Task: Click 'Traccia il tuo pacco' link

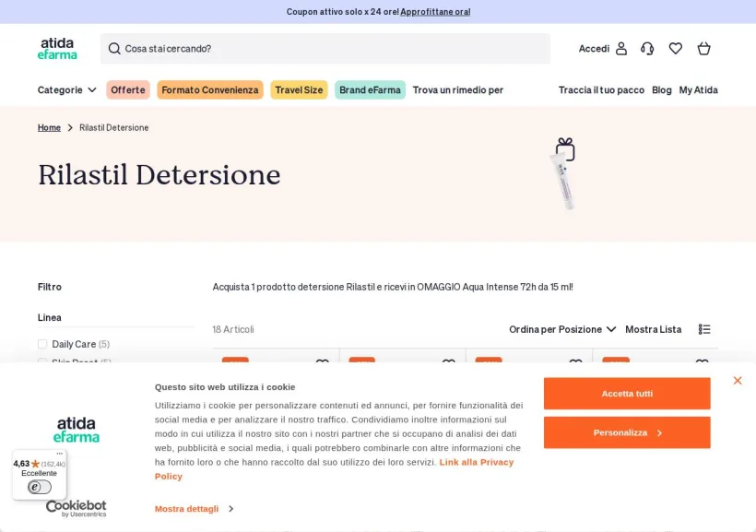Action: pos(601,89)
